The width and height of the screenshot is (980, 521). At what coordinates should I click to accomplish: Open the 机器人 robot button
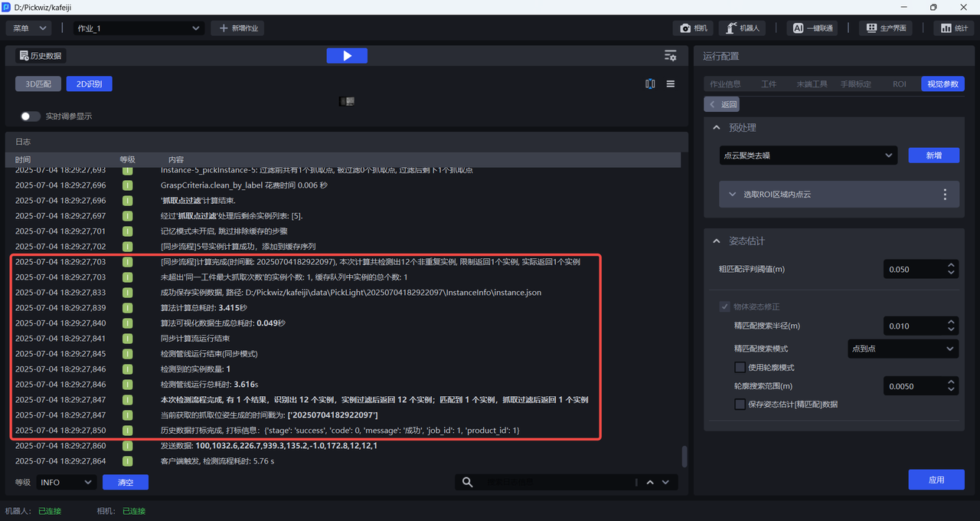point(743,28)
